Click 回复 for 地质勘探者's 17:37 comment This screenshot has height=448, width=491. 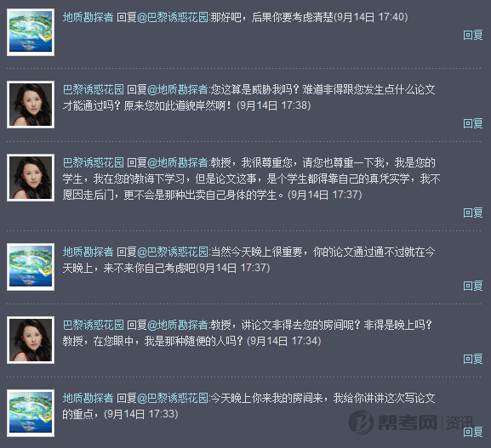tap(473, 286)
